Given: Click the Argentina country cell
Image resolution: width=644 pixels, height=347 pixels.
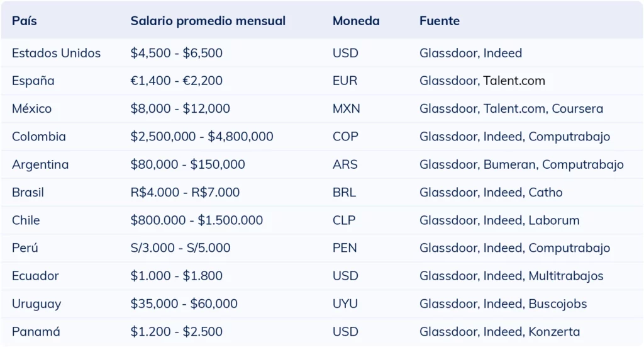Looking at the screenshot, I should 40,164.
